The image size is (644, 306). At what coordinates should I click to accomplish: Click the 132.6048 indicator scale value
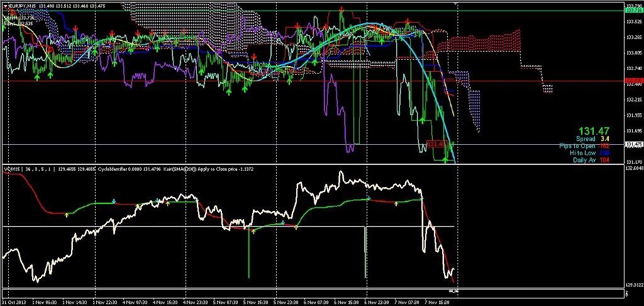(634, 168)
